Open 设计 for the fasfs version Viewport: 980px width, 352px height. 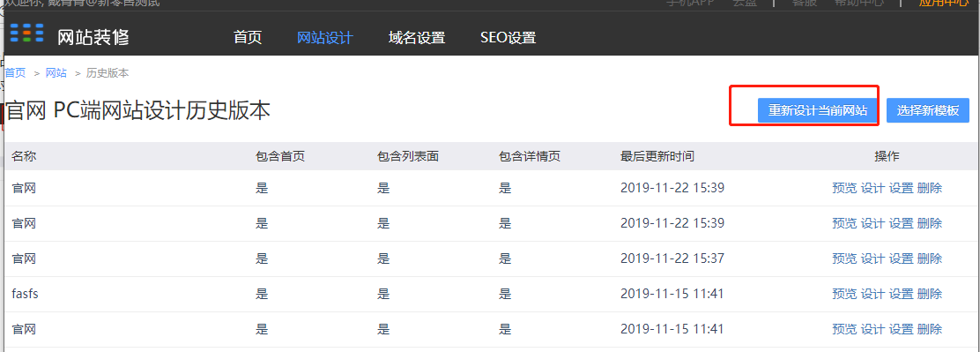pyautogui.click(x=872, y=293)
